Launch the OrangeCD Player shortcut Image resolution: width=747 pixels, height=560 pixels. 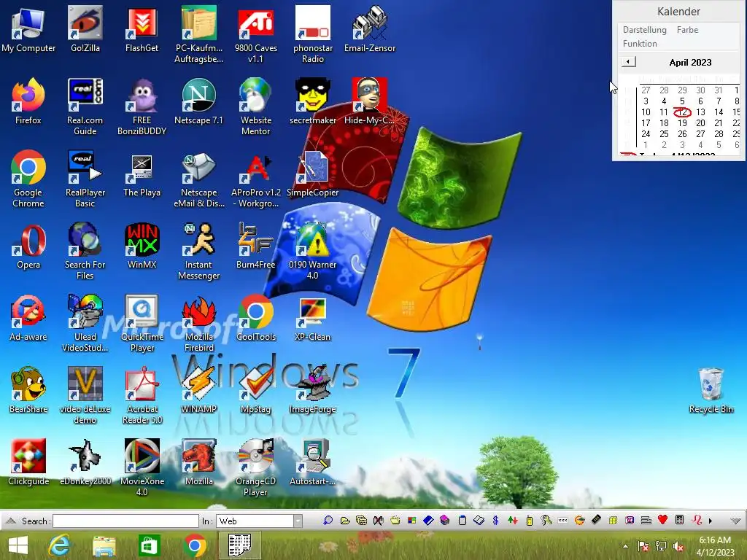point(256,467)
